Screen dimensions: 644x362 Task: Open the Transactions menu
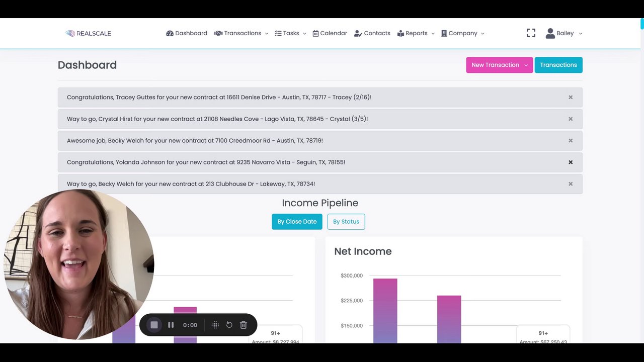[241, 33]
